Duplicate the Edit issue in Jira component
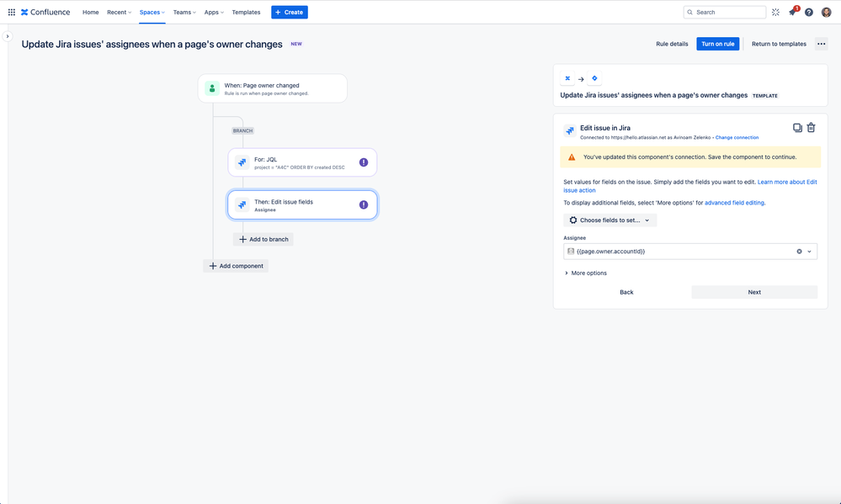The width and height of the screenshot is (841, 504). [797, 128]
